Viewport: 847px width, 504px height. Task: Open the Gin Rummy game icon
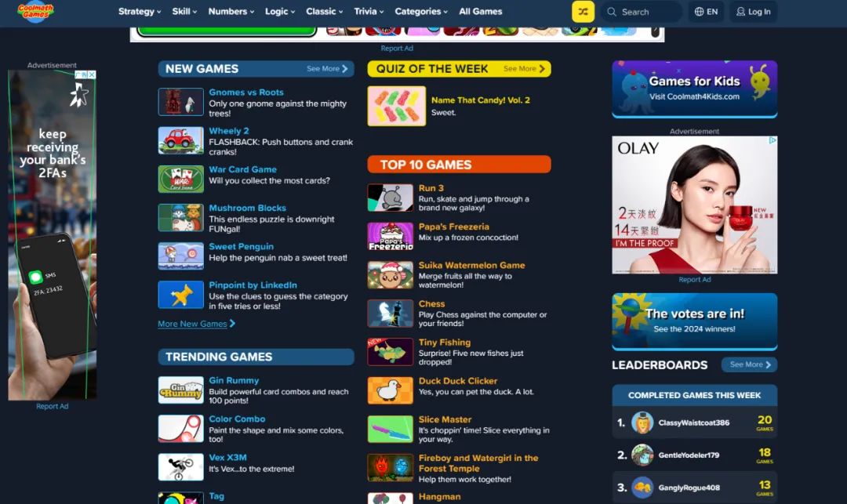[x=181, y=390]
